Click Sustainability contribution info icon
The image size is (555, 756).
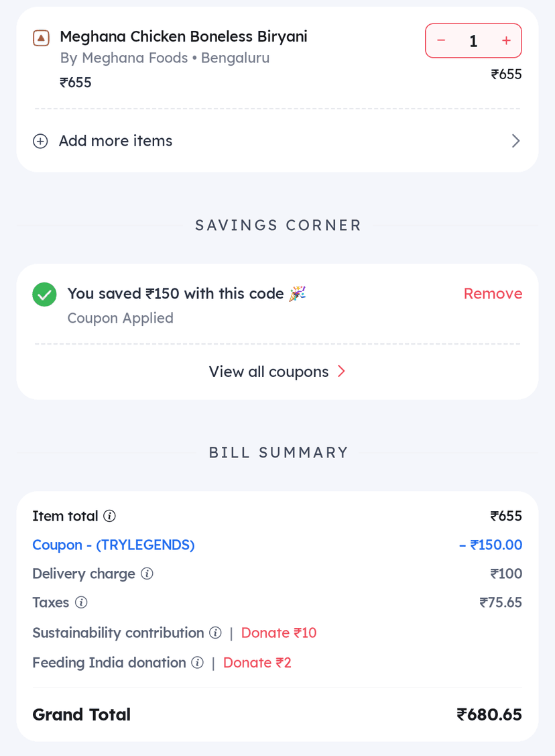point(215,633)
